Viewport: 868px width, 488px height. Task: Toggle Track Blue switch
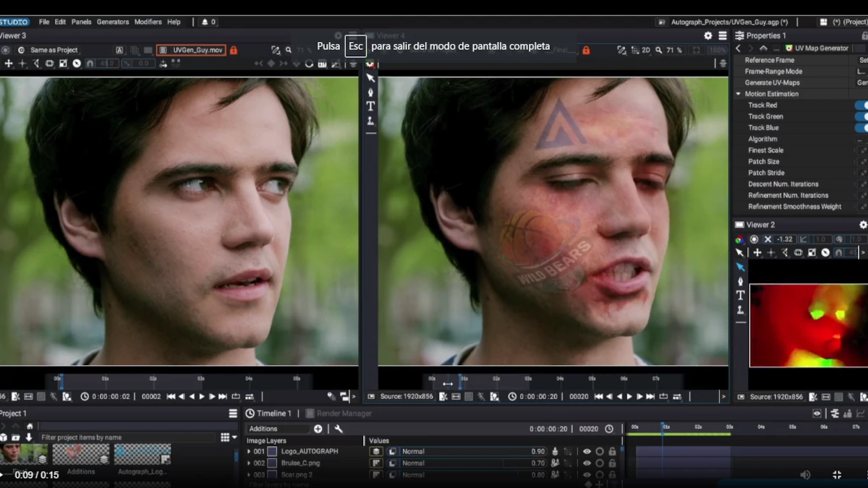point(861,128)
